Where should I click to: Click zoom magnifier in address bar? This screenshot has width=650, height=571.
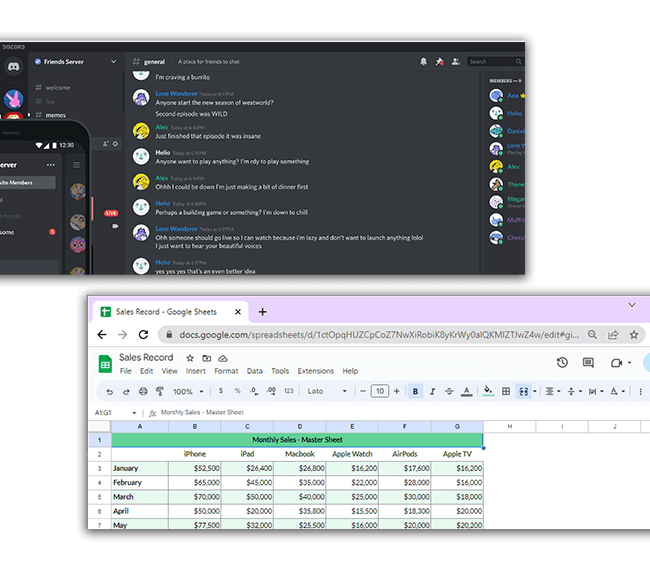(592, 335)
